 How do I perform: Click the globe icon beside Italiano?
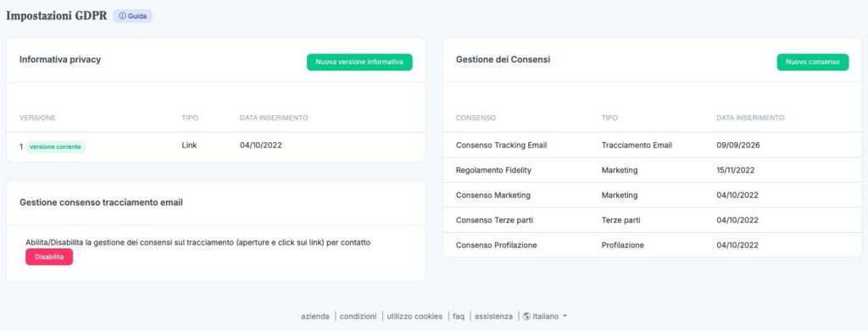coord(527,317)
